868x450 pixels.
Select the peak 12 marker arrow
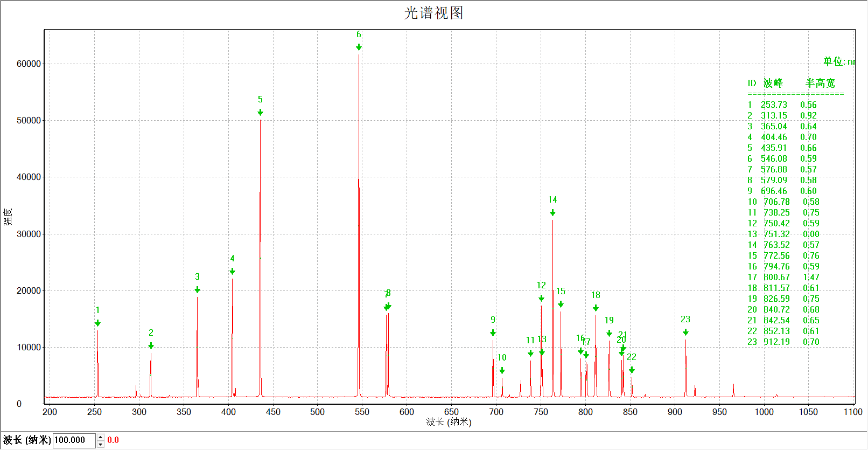point(541,299)
